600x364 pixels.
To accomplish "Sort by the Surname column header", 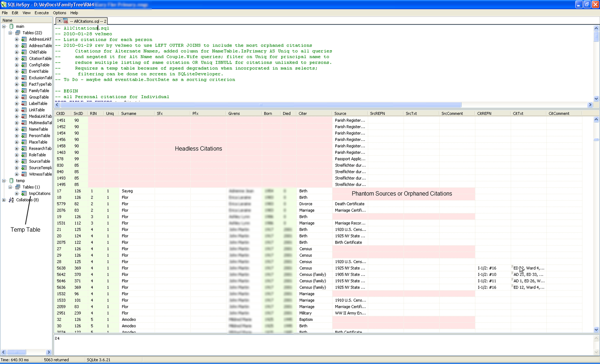I will click(137, 113).
